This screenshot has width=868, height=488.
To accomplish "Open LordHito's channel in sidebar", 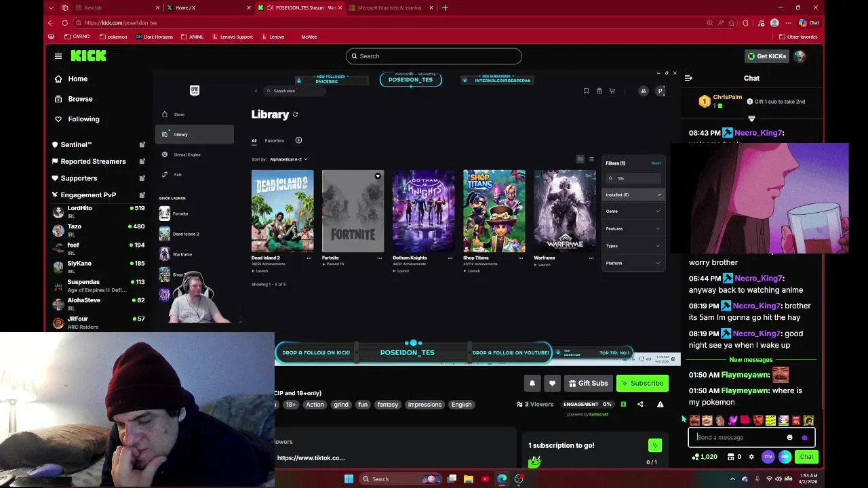I will tap(99, 211).
